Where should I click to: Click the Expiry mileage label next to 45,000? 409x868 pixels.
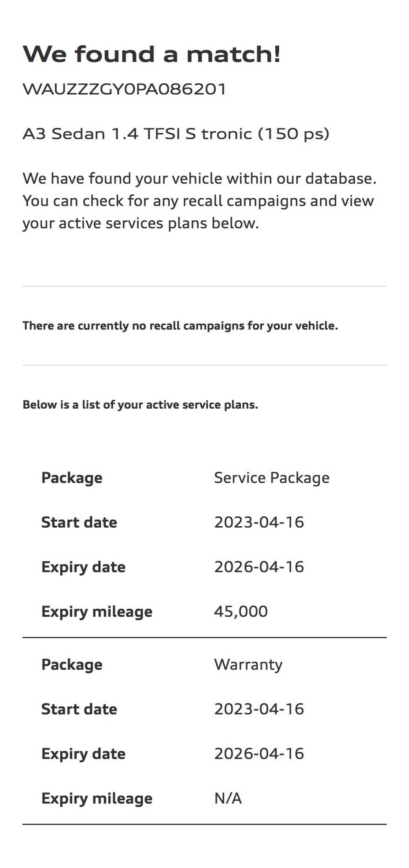pyautogui.click(x=97, y=611)
